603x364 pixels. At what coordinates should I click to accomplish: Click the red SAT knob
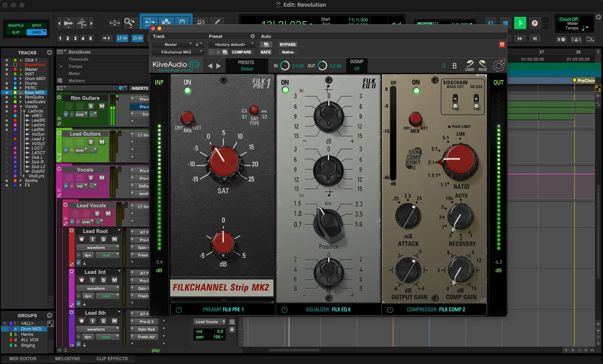(x=224, y=162)
